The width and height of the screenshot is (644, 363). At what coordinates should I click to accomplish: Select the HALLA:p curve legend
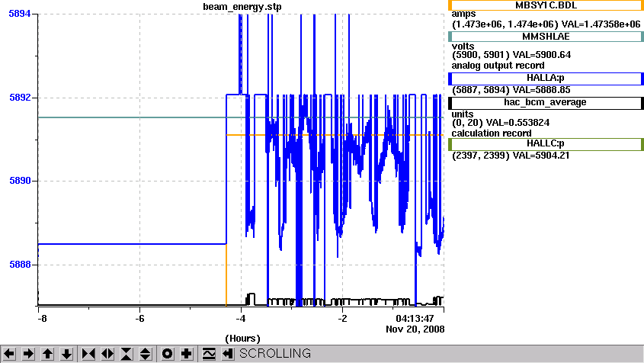pos(546,78)
